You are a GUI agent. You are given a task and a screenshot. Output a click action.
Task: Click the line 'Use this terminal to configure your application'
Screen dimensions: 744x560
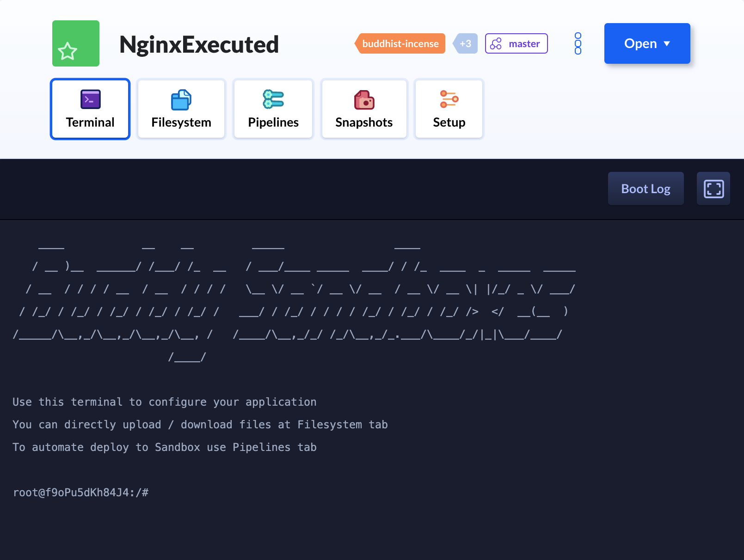tap(165, 402)
